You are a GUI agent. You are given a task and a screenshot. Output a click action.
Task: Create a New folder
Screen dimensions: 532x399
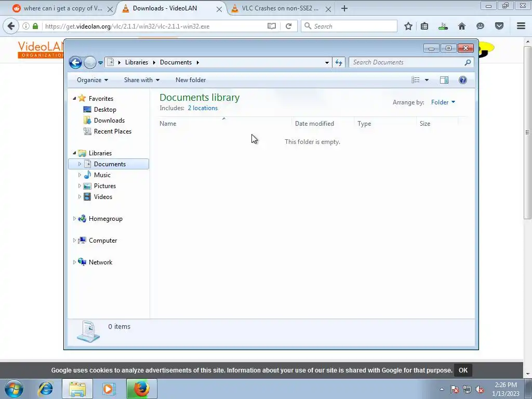pos(191,80)
